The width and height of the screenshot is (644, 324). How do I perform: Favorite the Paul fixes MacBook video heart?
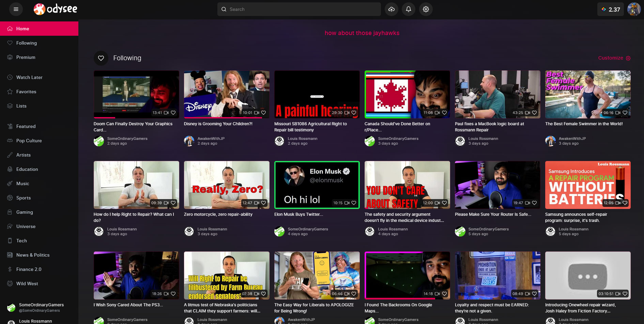(534, 113)
